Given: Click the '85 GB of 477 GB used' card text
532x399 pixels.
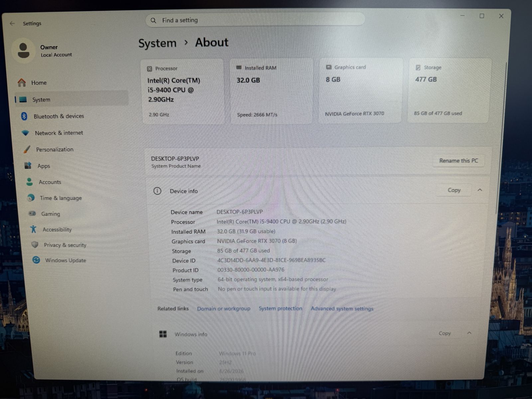Looking at the screenshot, I should point(438,113).
